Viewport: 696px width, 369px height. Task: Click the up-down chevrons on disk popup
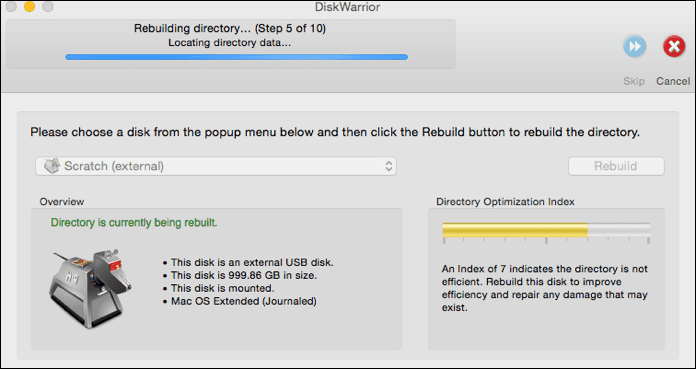tap(388, 167)
